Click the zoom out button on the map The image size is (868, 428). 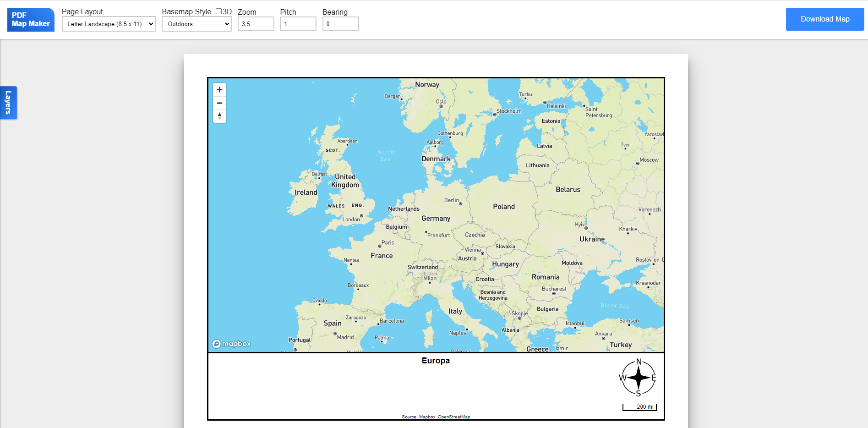click(x=219, y=103)
